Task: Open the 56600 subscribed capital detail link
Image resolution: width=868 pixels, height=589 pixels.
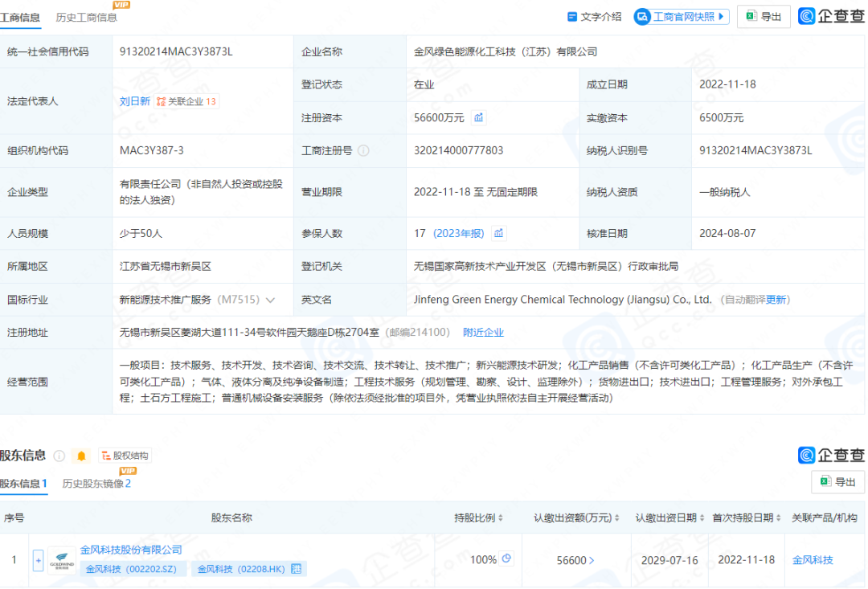Action: click(575, 560)
